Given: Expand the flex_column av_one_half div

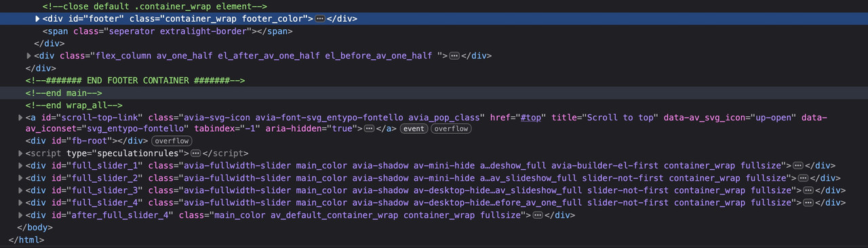Looking at the screenshot, I should 28,56.
